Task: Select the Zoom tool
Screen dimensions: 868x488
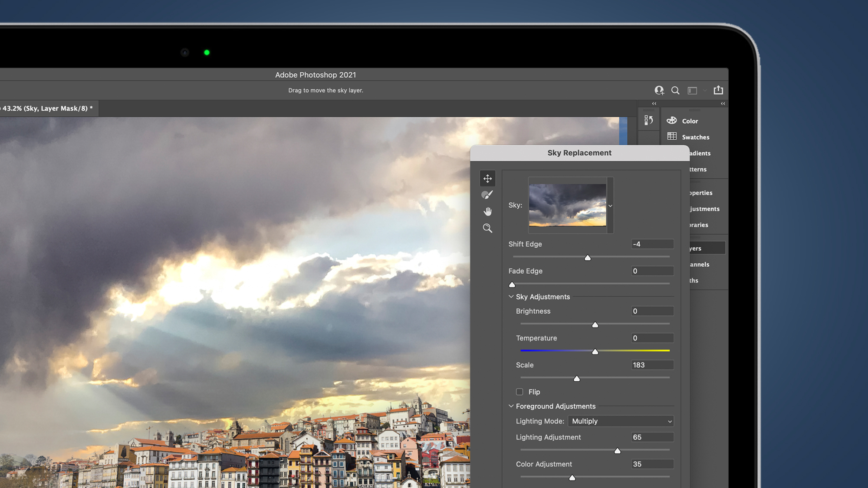Action: pyautogui.click(x=488, y=228)
